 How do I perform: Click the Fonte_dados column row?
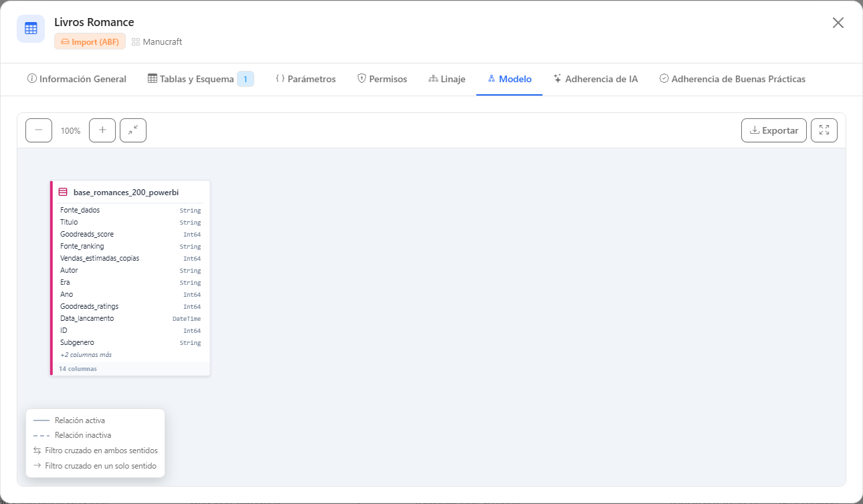tap(130, 210)
